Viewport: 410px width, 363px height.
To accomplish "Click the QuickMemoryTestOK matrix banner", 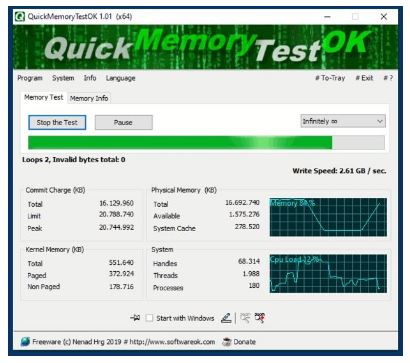I will tap(206, 47).
